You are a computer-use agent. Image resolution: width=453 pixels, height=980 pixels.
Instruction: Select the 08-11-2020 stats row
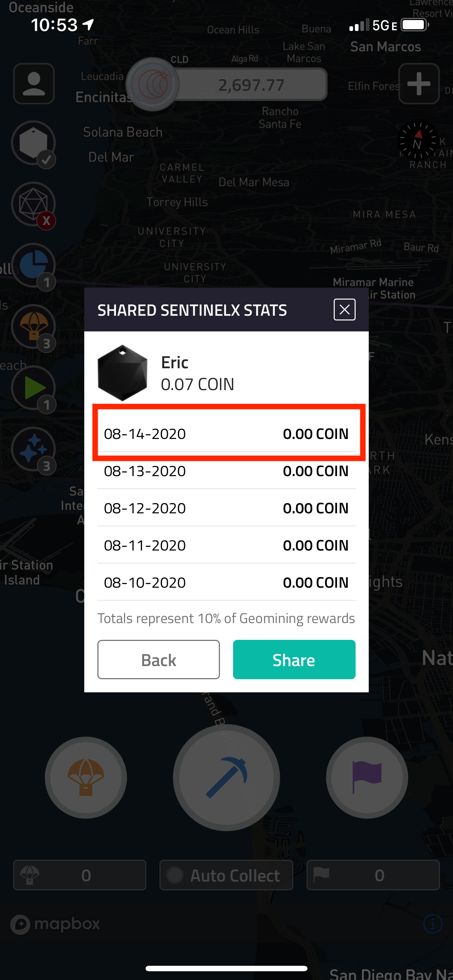tap(226, 545)
